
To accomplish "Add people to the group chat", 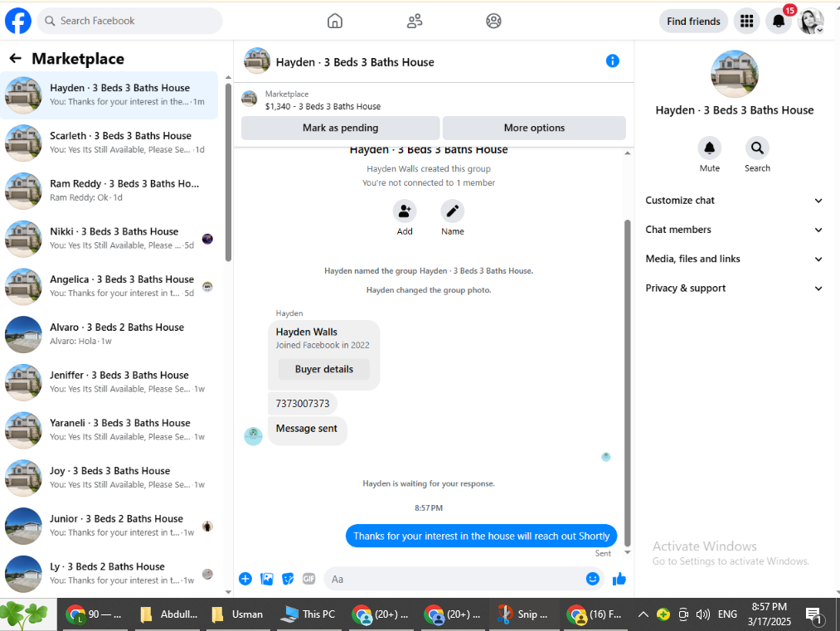I will 405,211.
